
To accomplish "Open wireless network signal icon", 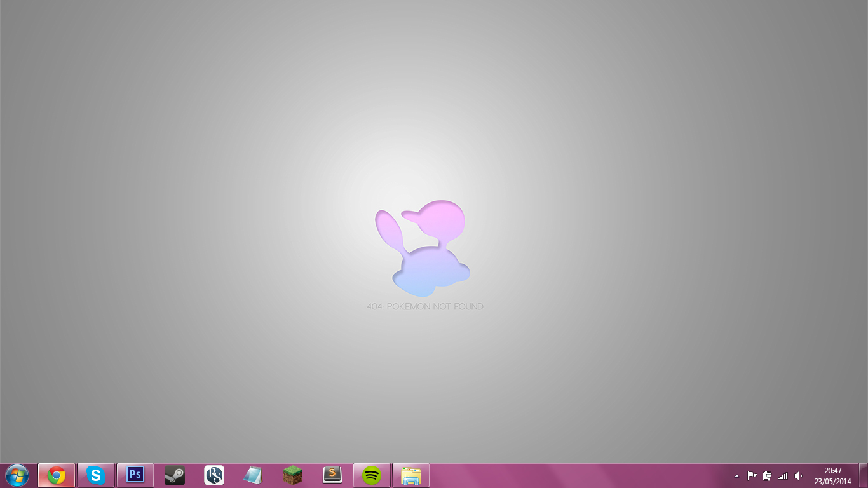I will point(783,475).
